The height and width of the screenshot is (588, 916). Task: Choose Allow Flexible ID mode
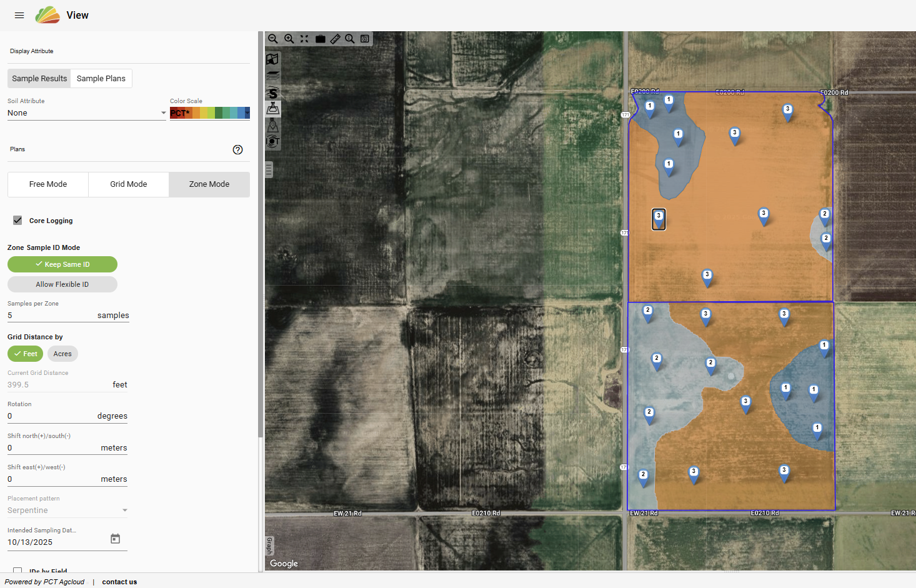(x=62, y=284)
